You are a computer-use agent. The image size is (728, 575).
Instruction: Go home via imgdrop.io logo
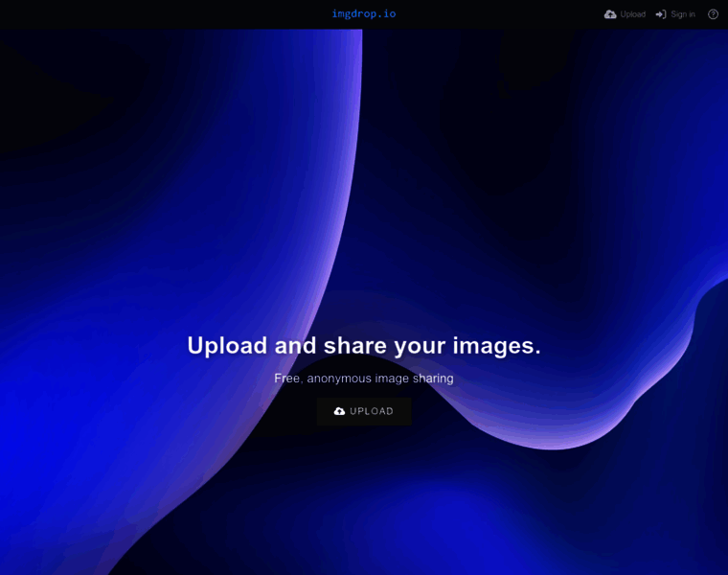[x=363, y=13]
